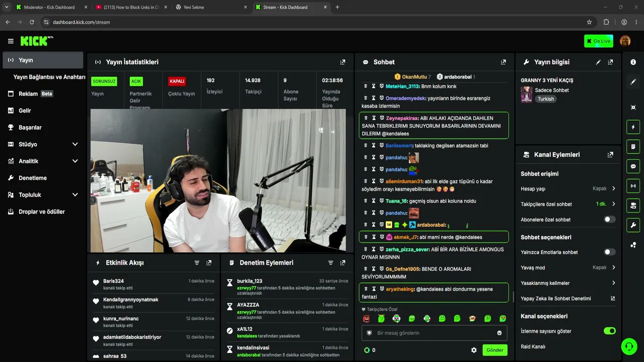Click the info icon in the right rail
644x362 pixels.
tap(633, 62)
